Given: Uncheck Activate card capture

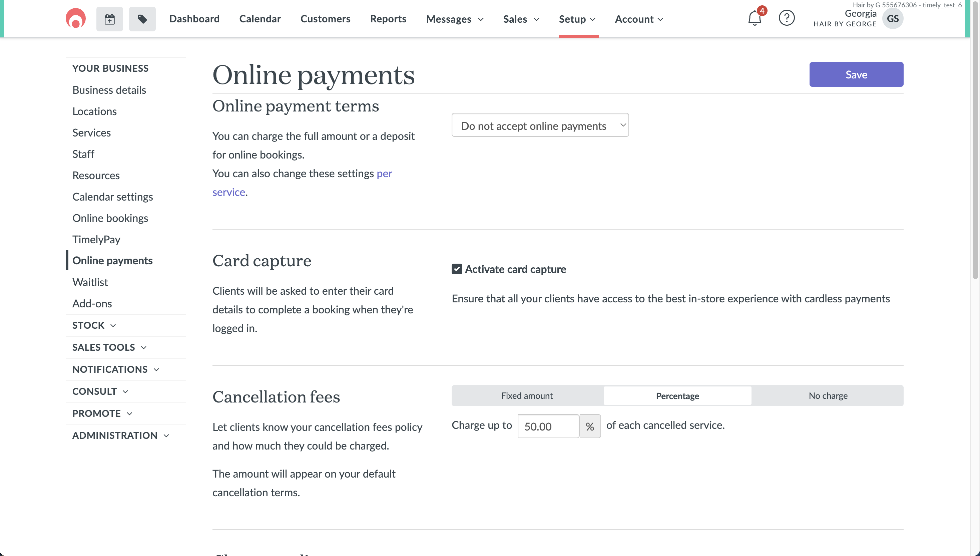Looking at the screenshot, I should click(457, 269).
